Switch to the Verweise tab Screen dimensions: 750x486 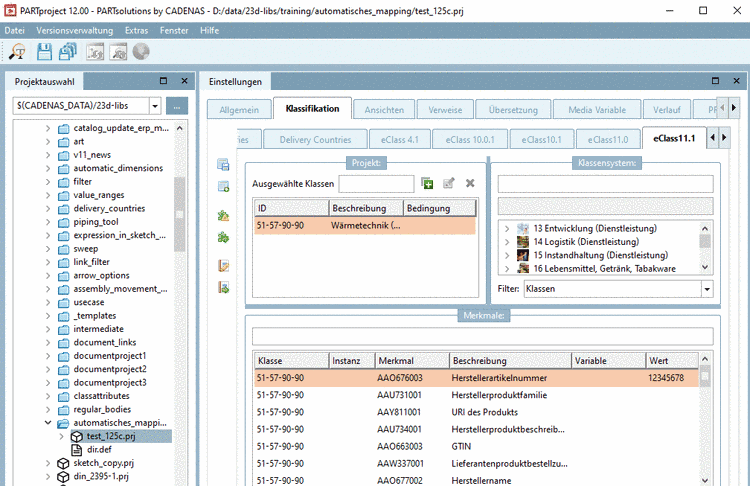click(x=445, y=110)
